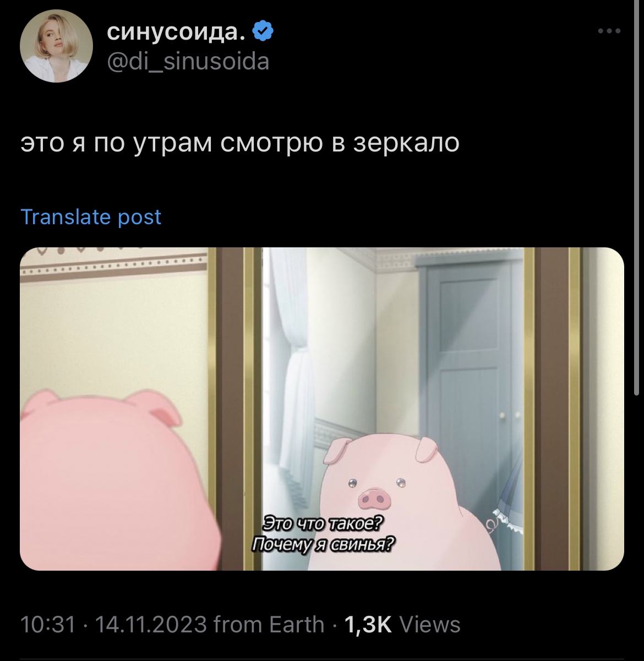Open the three-dot more options menu
The image size is (644, 661).
[609, 31]
